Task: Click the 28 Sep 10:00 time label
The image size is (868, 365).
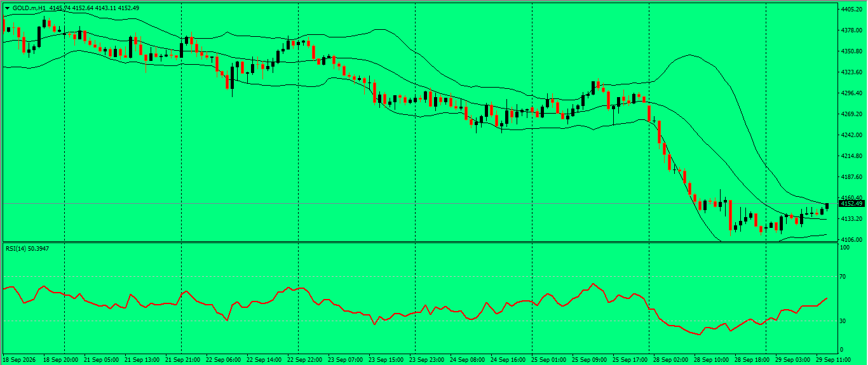Action: (x=711, y=360)
